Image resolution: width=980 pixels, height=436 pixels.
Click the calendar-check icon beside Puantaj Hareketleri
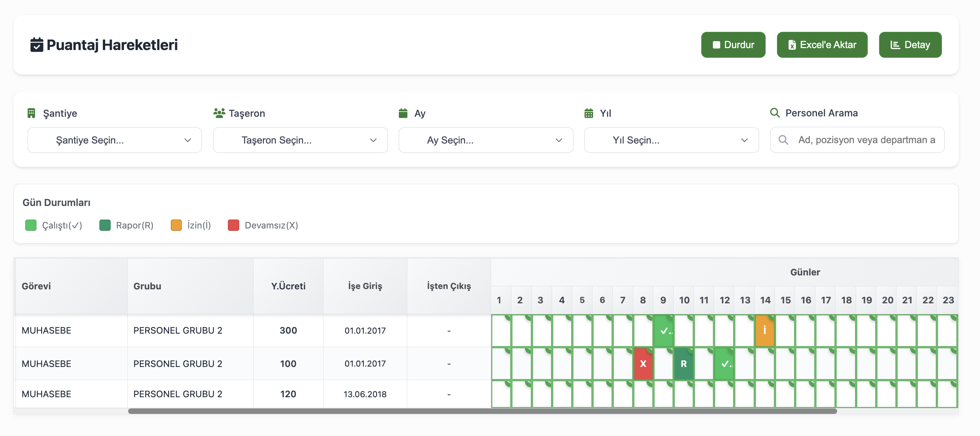point(36,45)
